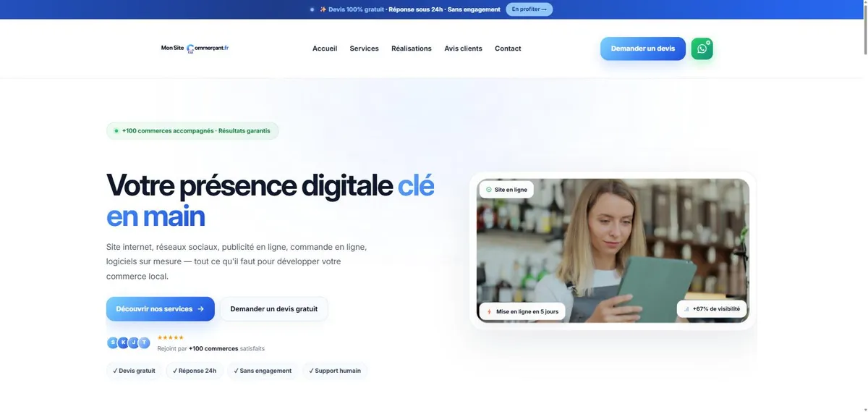Click the Mon Site Commerçant.fr logo
Image resolution: width=868 pixels, height=412 pixels.
pos(195,49)
